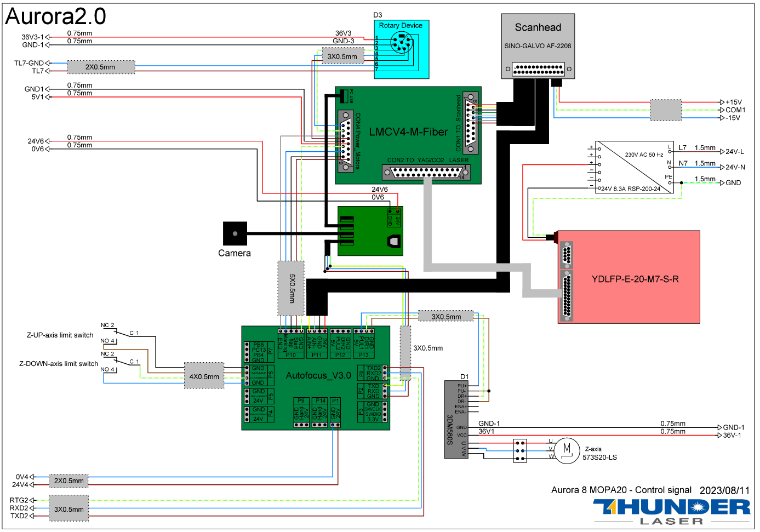The height and width of the screenshot is (532, 760).
Task: Click the D1 designator label
Action: click(x=465, y=377)
